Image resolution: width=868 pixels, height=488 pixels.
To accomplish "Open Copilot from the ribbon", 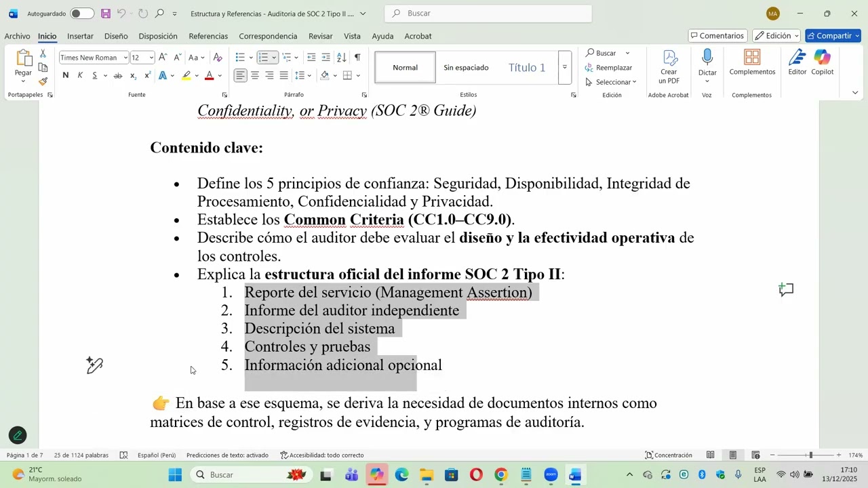I will (823, 62).
